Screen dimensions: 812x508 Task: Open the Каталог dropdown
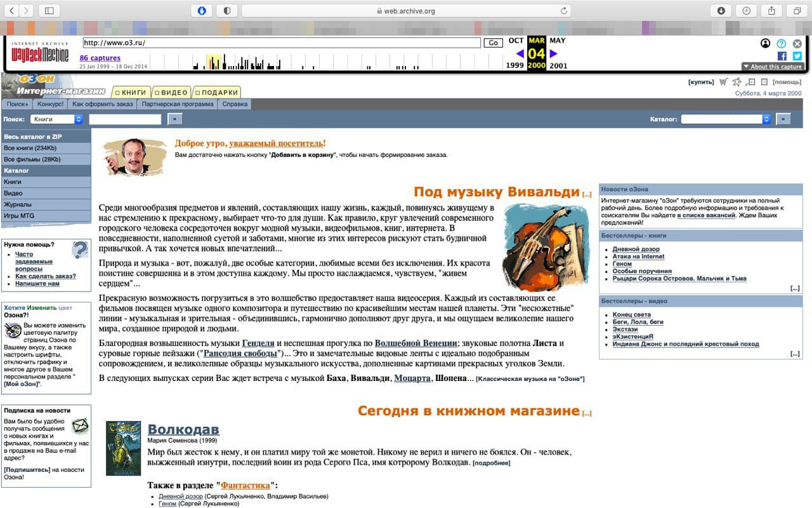point(726,119)
